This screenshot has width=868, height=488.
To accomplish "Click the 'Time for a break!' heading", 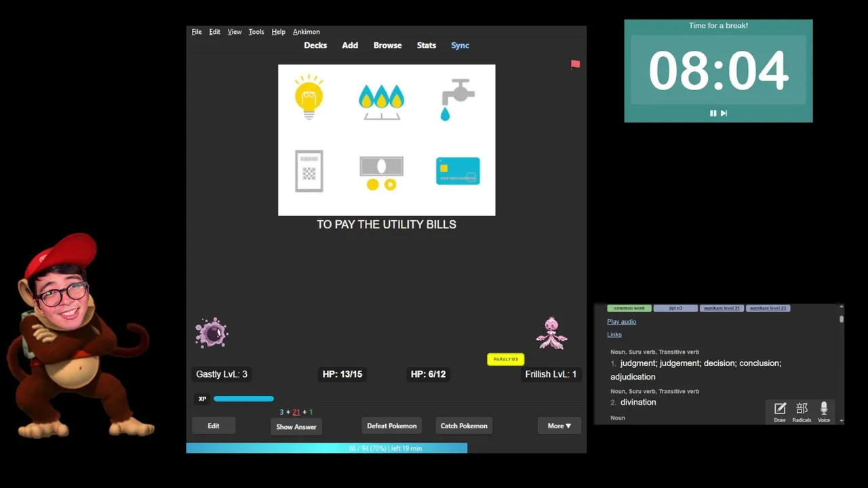I will tap(718, 26).
